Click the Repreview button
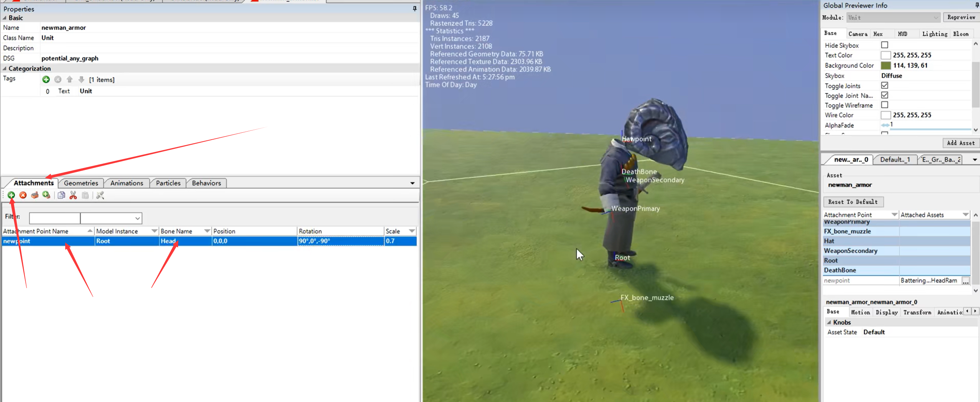980x402 pixels. click(961, 17)
